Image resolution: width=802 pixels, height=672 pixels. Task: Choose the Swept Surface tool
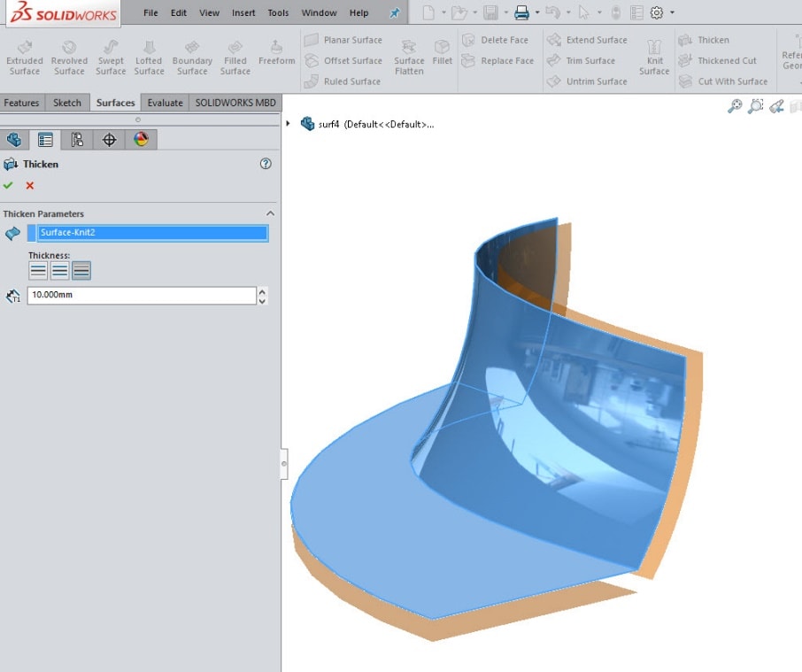click(111, 58)
